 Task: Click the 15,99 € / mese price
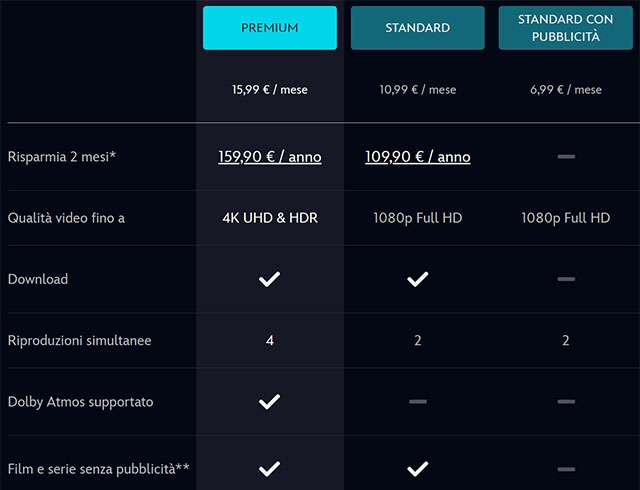point(270,90)
